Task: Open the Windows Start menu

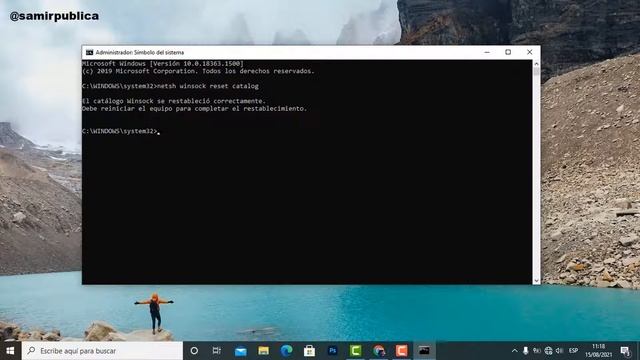Action: (x=10, y=351)
